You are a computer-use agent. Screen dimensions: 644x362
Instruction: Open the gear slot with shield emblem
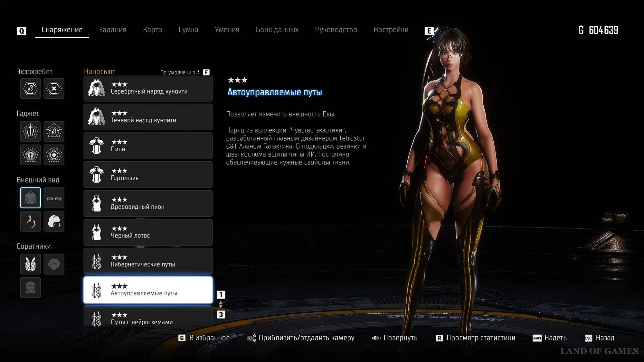tap(31, 155)
